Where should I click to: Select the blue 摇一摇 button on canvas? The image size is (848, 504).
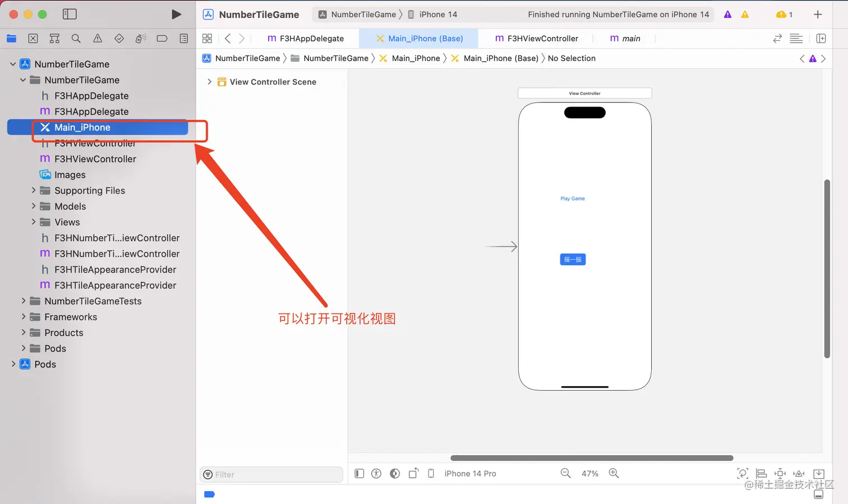573,259
